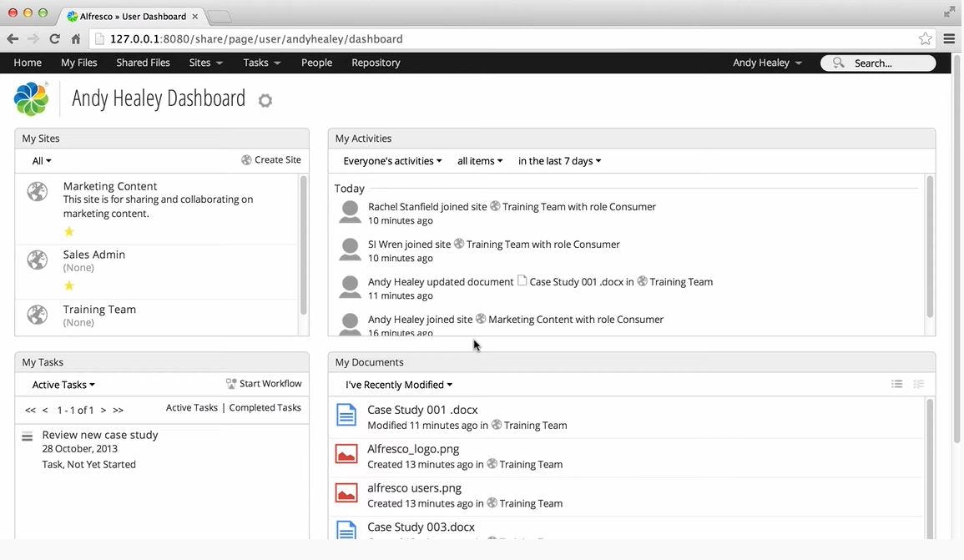Open in the last 7 days dropdown
This screenshot has height=560, width=964.
(559, 161)
